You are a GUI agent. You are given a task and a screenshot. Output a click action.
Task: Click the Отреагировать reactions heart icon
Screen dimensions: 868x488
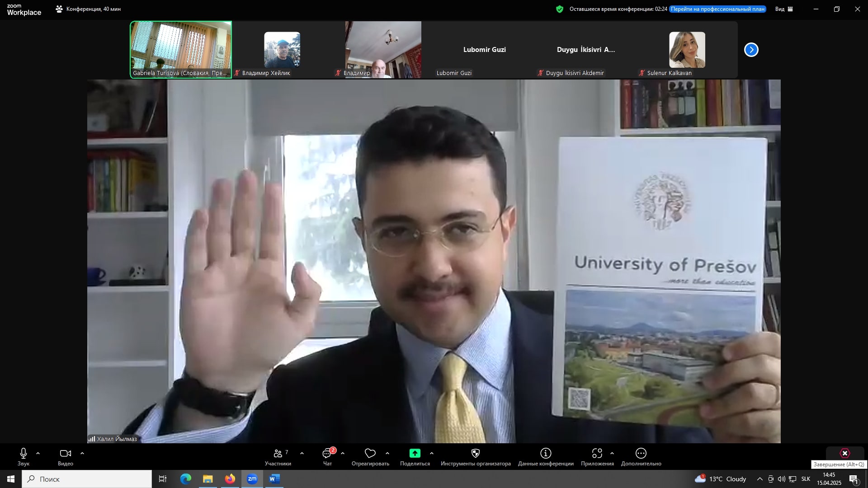[370, 453]
